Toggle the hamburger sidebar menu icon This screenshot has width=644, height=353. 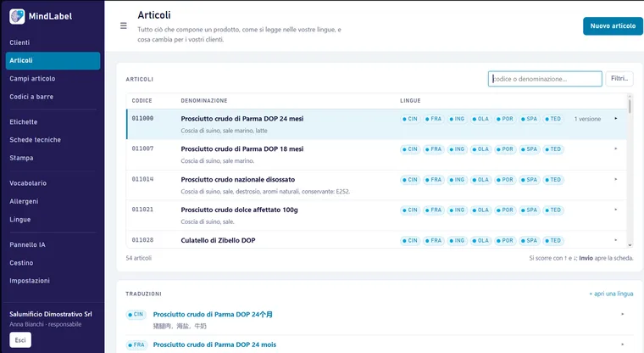click(x=123, y=25)
